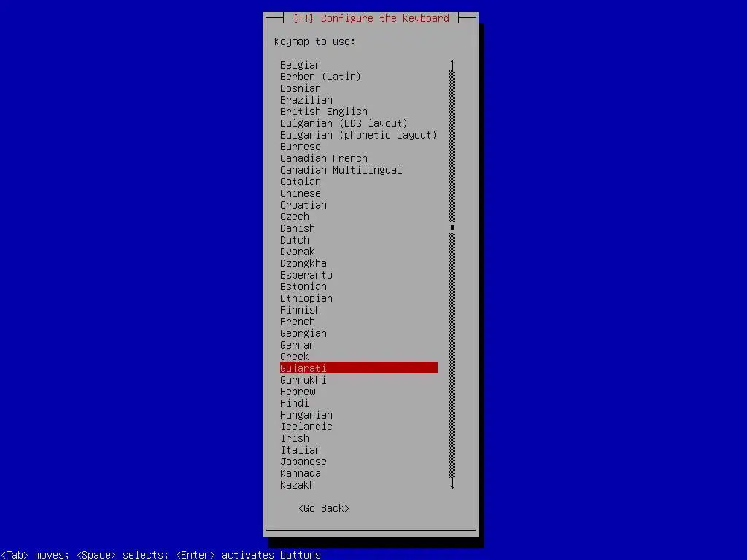Image resolution: width=747 pixels, height=560 pixels.
Task: Click the scrollbar position marker
Action: [x=452, y=228]
